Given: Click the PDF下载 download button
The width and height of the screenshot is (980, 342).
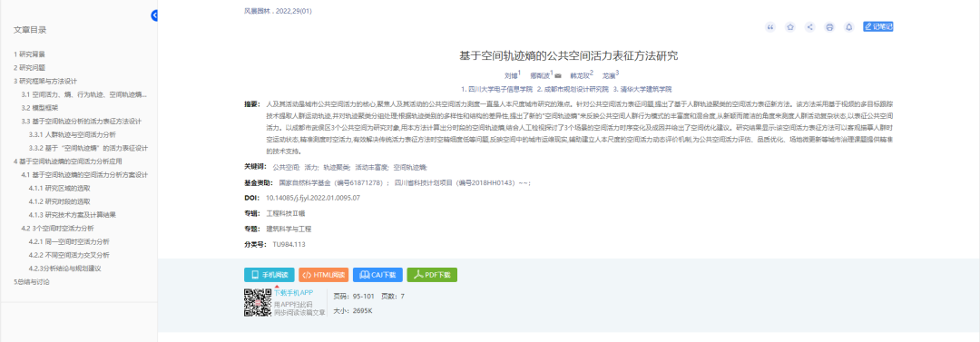Looking at the screenshot, I should pos(432,275).
